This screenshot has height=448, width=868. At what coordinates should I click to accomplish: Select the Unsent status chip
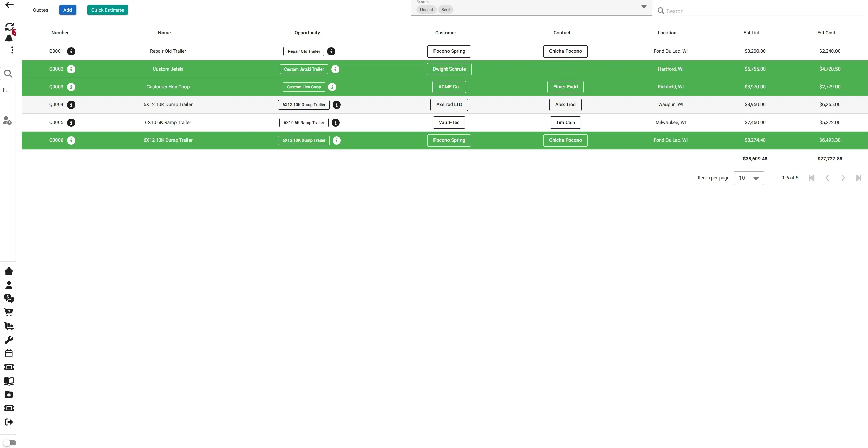pyautogui.click(x=426, y=10)
